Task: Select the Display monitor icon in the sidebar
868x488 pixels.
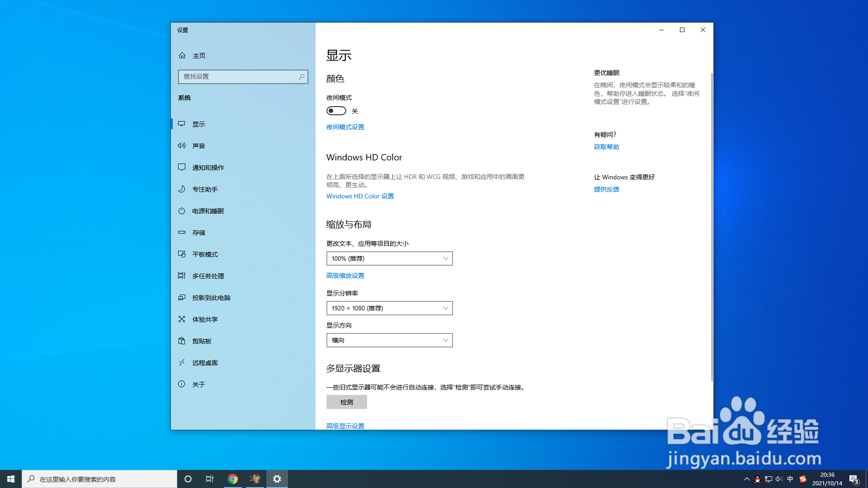Action: point(182,124)
